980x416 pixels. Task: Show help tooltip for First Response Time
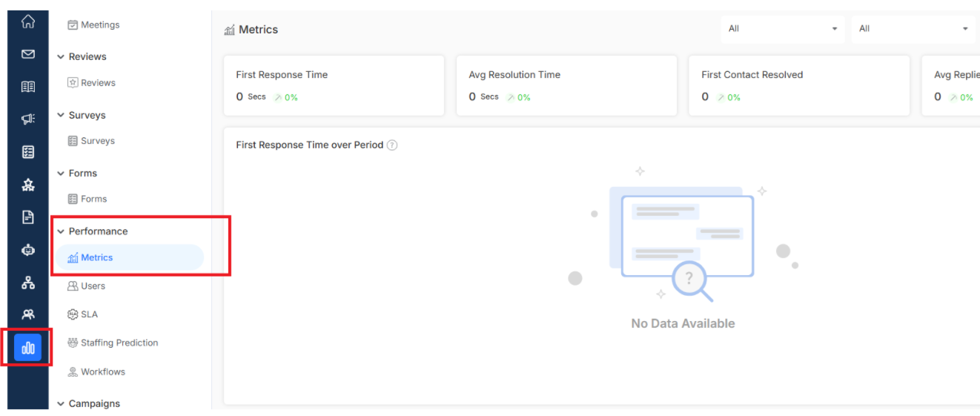tap(392, 145)
